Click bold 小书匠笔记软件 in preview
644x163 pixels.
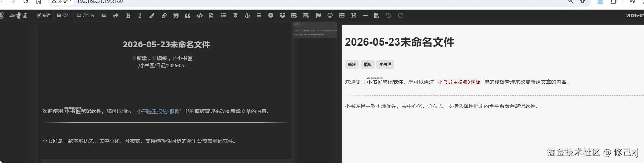point(385,82)
